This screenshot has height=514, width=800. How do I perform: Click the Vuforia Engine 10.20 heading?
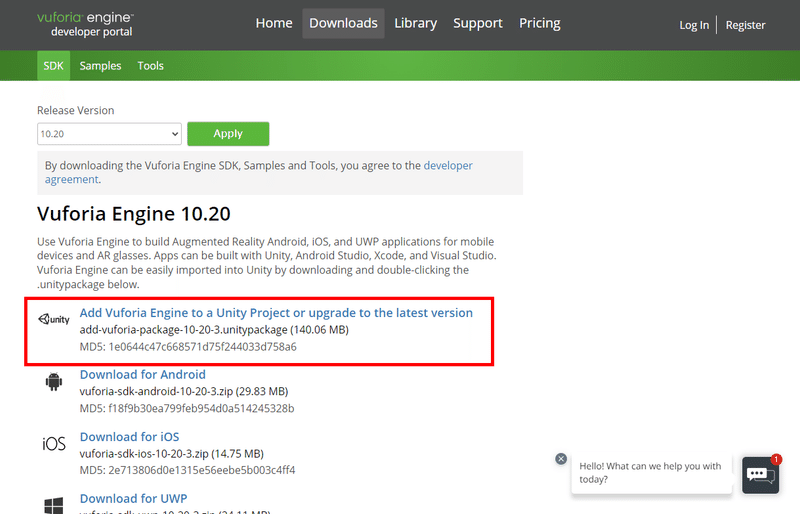[134, 213]
